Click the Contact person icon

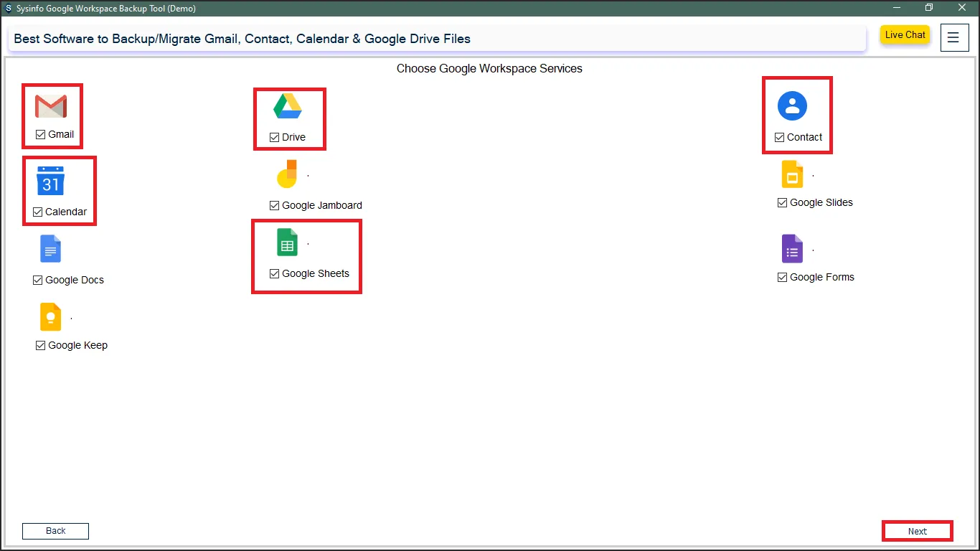(792, 105)
